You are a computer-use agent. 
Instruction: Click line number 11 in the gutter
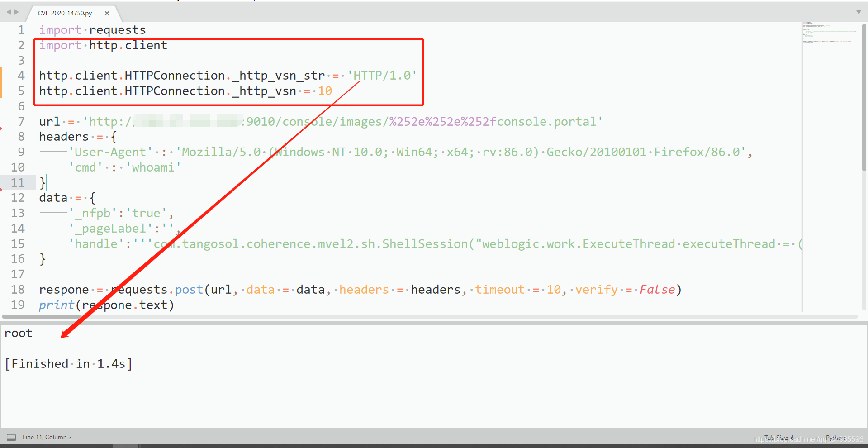pyautogui.click(x=18, y=183)
